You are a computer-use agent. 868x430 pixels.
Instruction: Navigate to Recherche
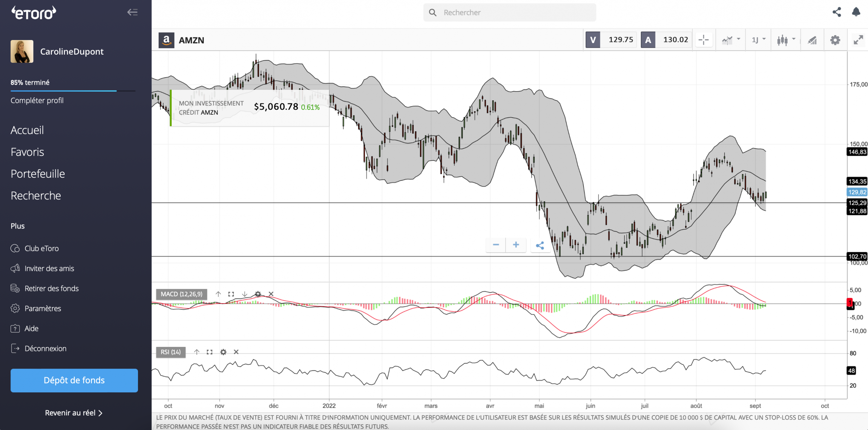coord(36,196)
